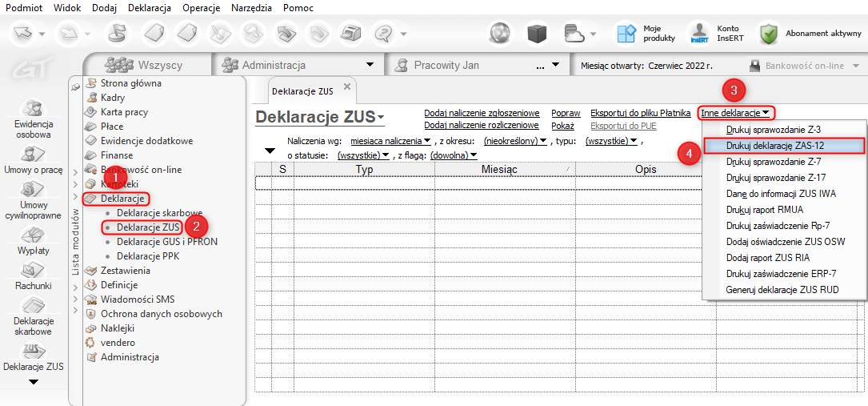The height and width of the screenshot is (406, 868).
Task: Open Moje produkty
Action: [646, 34]
